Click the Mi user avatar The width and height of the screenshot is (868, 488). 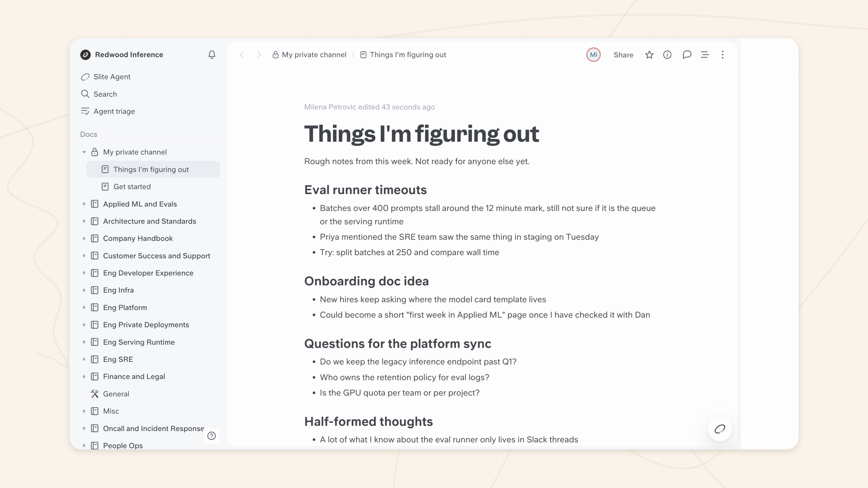(x=593, y=55)
